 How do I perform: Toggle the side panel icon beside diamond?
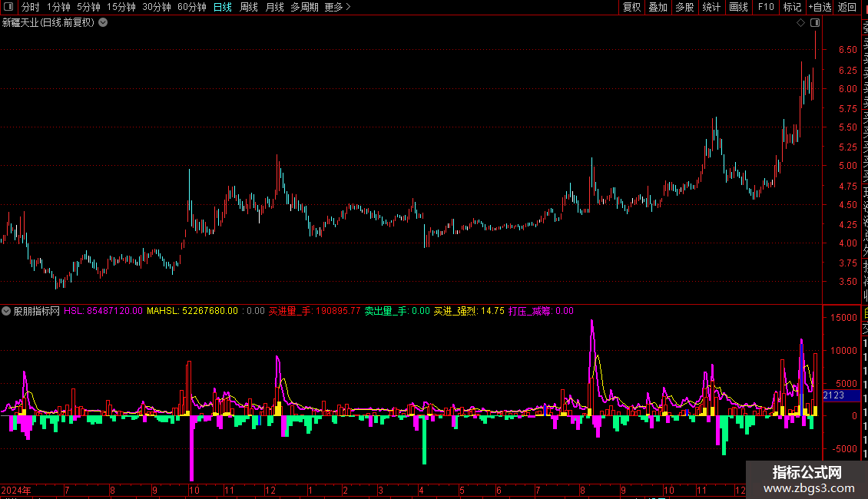tap(815, 23)
